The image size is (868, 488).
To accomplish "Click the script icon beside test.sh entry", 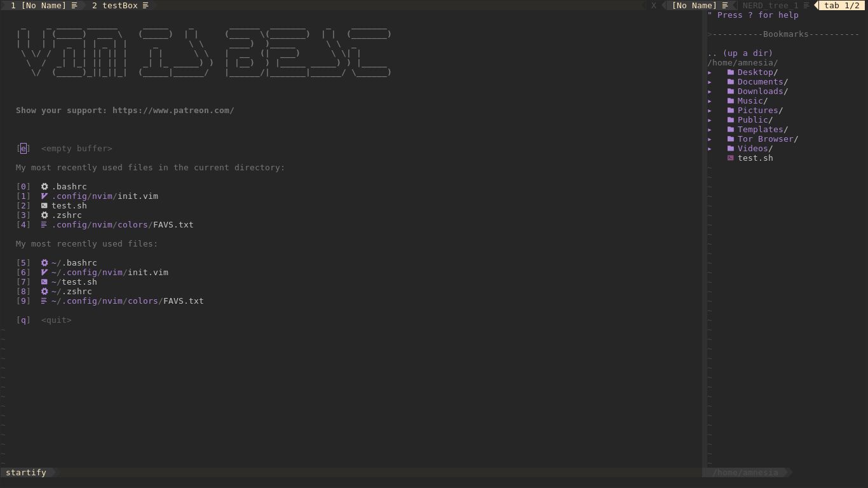I will [x=43, y=205].
